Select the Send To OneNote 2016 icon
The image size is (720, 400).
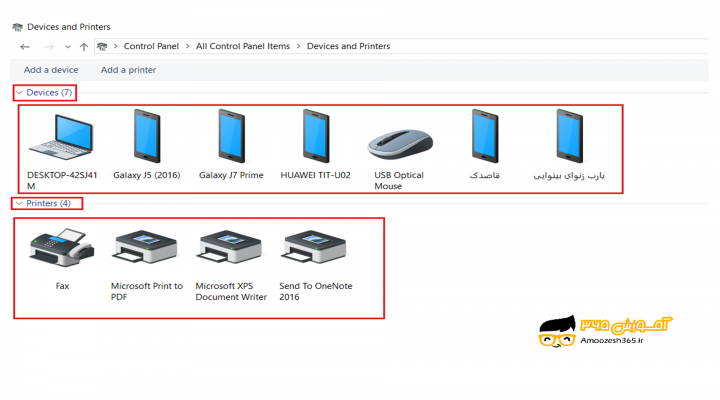[x=315, y=247]
